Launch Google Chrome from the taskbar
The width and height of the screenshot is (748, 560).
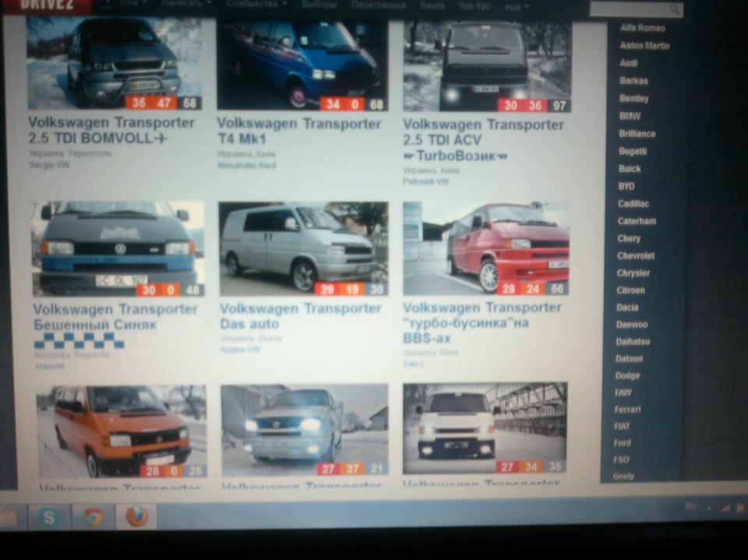(93, 517)
